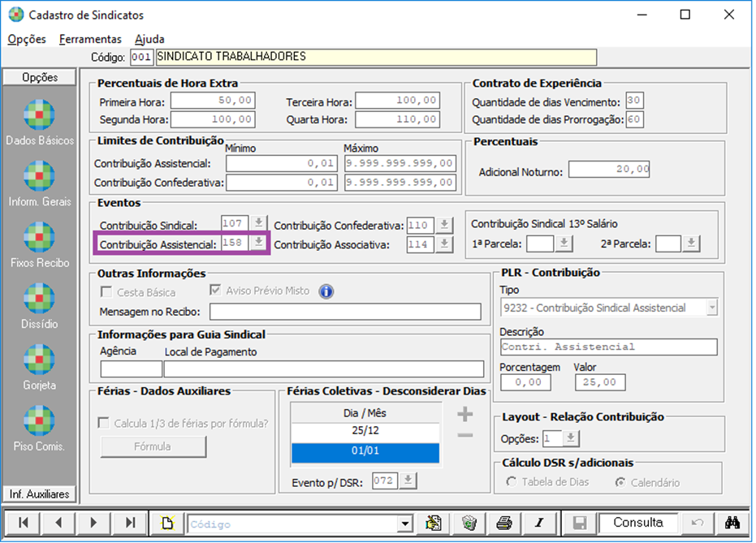Viewport: 756px width, 543px height.
Task: Open the Inform. Gerais sidebar section
Action: 39,183
